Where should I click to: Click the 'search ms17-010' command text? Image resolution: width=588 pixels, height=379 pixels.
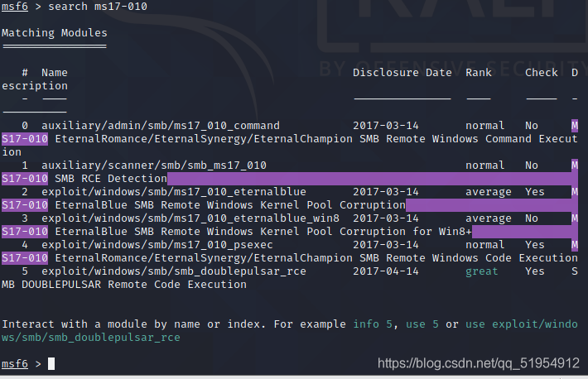click(98, 7)
